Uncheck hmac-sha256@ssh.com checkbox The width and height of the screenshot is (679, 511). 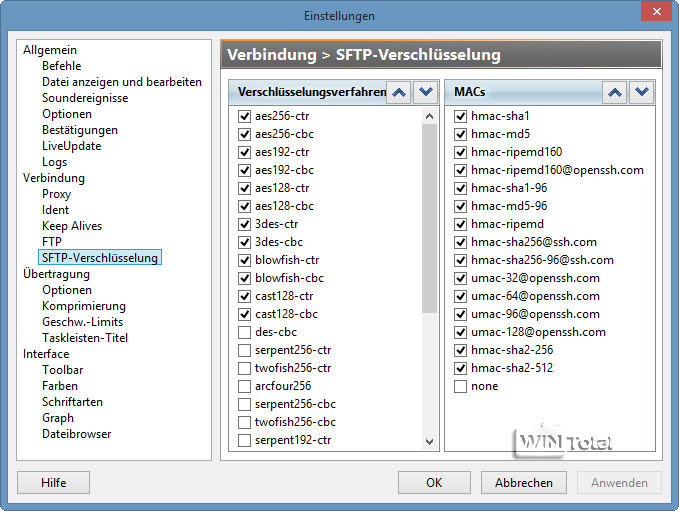460,242
